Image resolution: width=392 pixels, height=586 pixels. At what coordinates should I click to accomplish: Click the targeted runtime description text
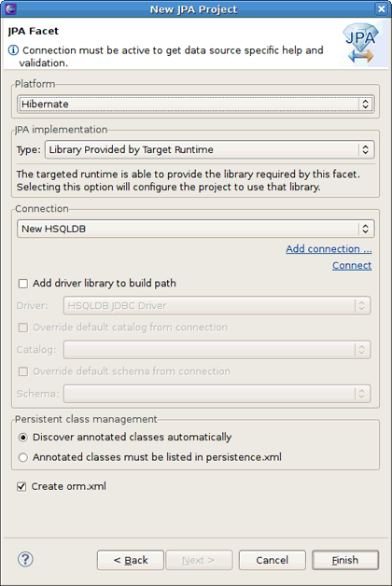click(x=188, y=180)
